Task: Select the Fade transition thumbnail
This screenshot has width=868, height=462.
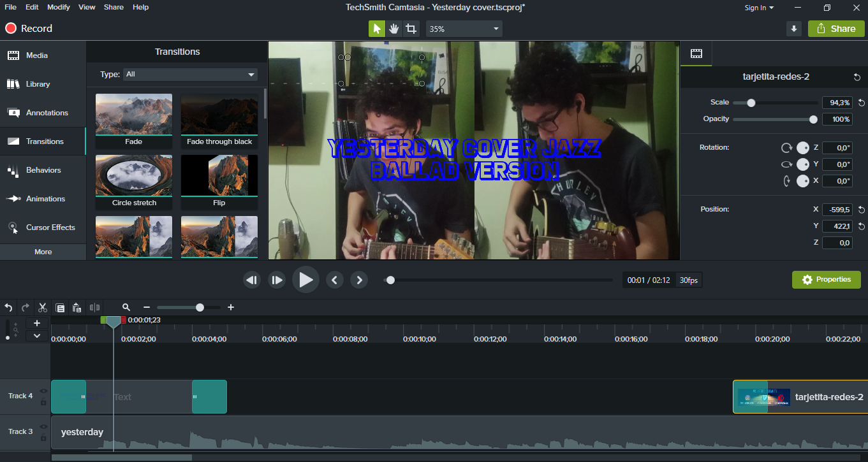Action: pos(134,120)
